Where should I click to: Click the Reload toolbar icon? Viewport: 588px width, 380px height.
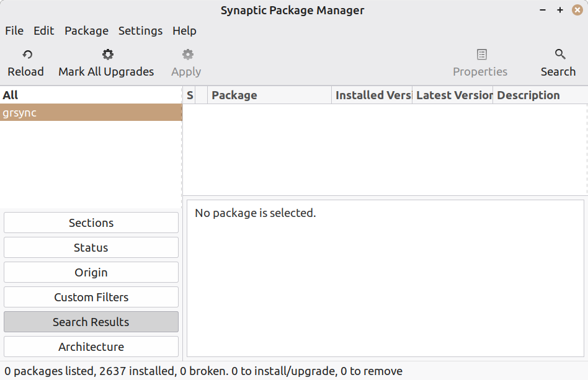pyautogui.click(x=26, y=55)
